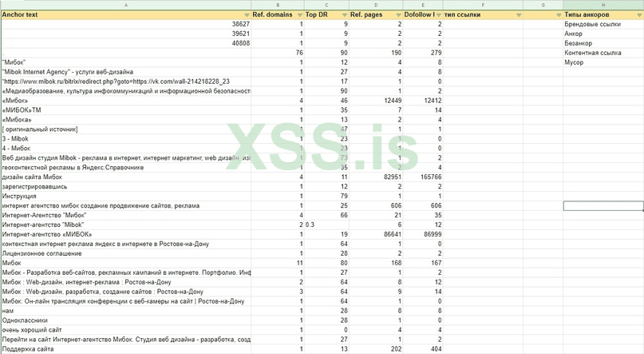Select the Ref. pages value 202

coord(376,349)
